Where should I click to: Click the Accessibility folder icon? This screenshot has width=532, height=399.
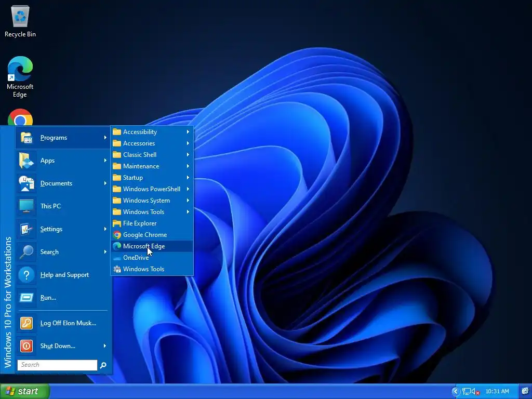(x=117, y=131)
